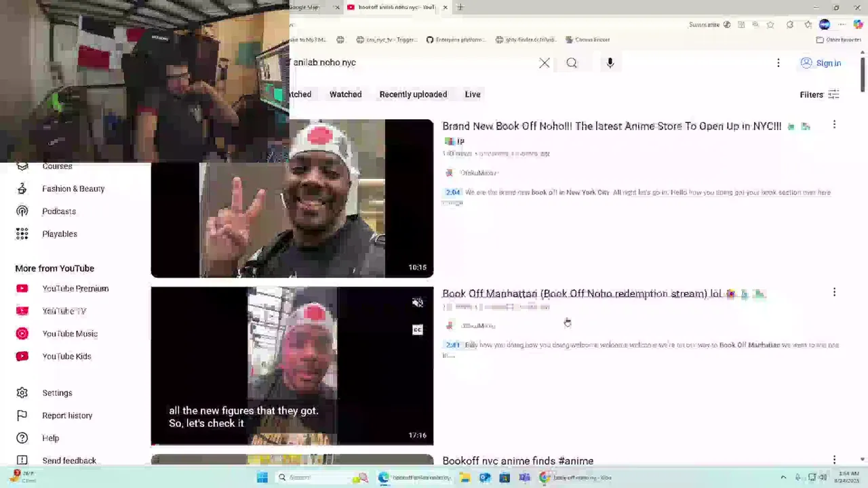Select the Watched filter chip
Screen dimensions: 868x488
tap(345, 95)
